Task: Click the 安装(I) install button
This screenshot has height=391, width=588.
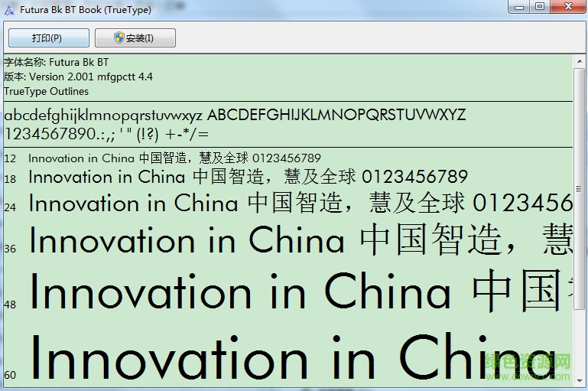Action: pos(135,38)
